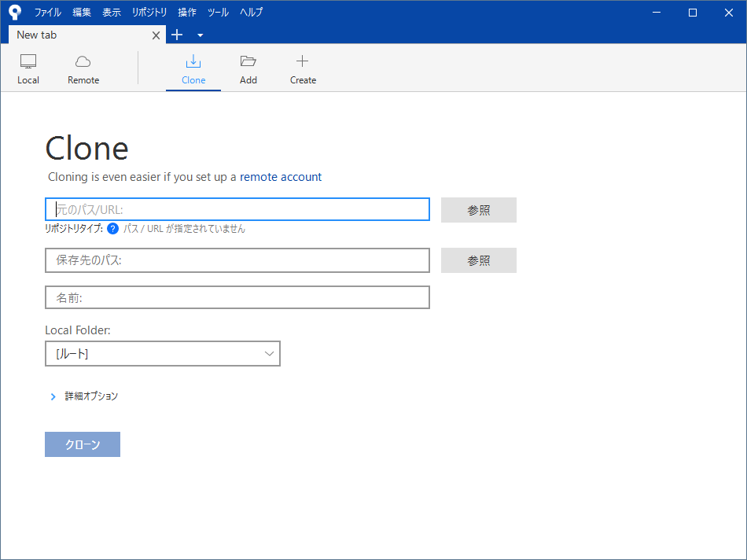Image resolution: width=747 pixels, height=560 pixels.
Task: Close the New tab
Action: [156, 35]
